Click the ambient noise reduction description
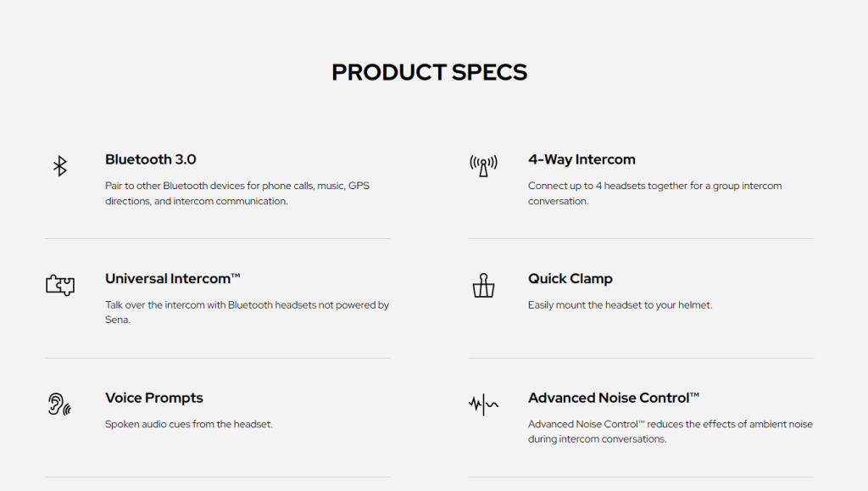Image resolution: width=868 pixels, height=491 pixels. [670, 432]
